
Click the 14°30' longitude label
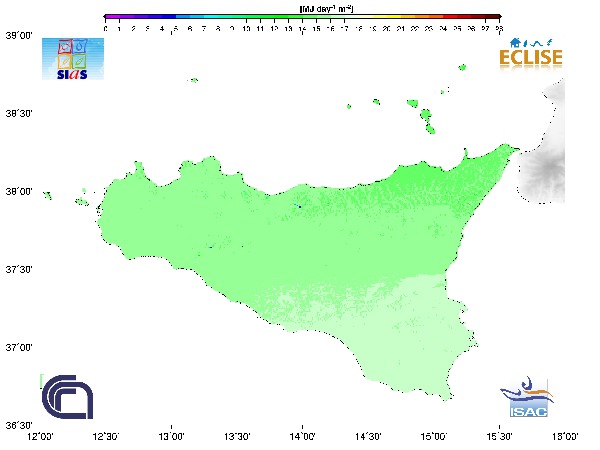368,436
